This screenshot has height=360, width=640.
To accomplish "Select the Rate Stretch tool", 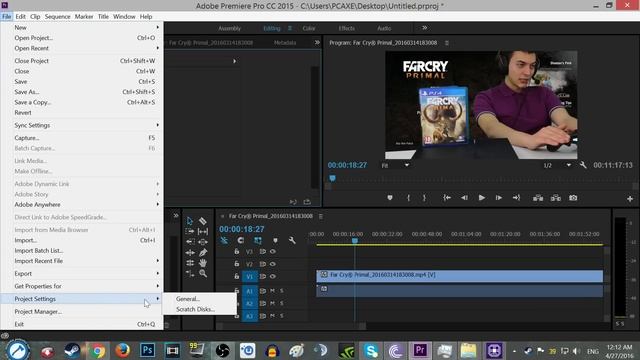I will click(x=190, y=273).
